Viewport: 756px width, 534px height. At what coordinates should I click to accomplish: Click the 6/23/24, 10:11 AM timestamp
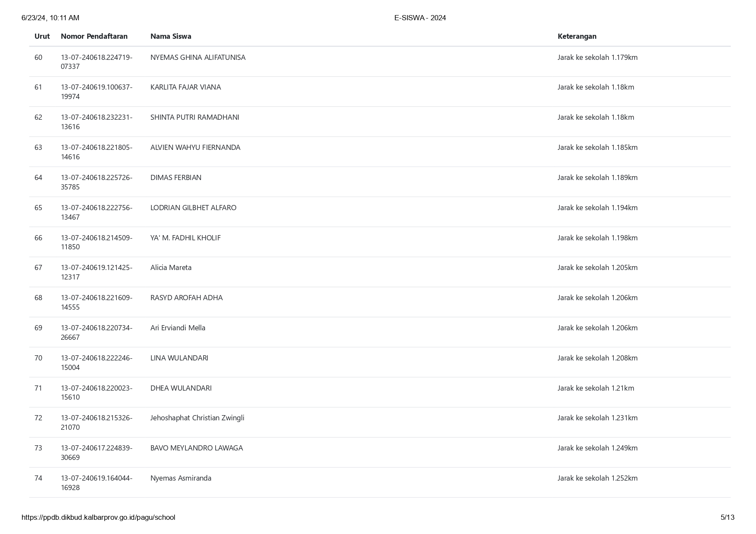click(50, 18)
